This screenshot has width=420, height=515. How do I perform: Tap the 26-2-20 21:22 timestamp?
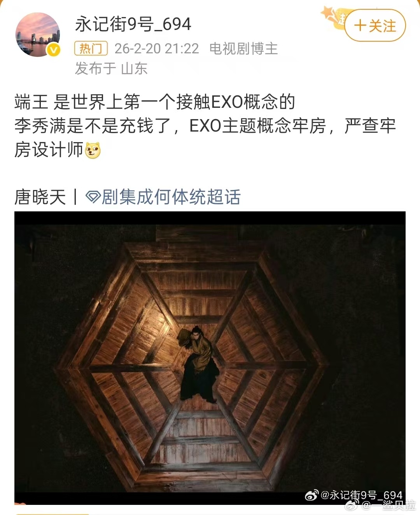click(156, 49)
